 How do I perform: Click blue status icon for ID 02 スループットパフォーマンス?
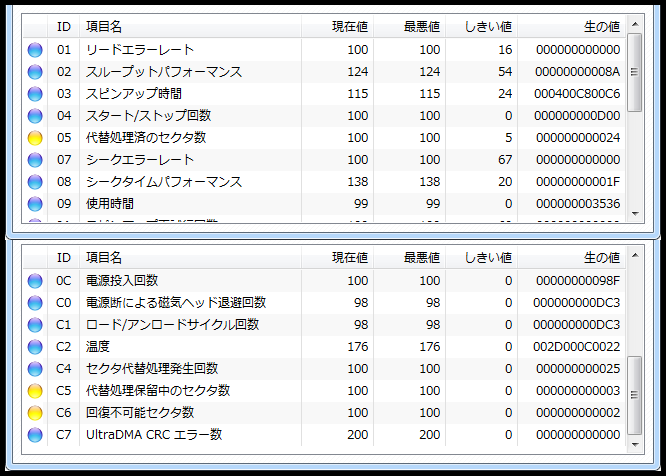pyautogui.click(x=35, y=72)
